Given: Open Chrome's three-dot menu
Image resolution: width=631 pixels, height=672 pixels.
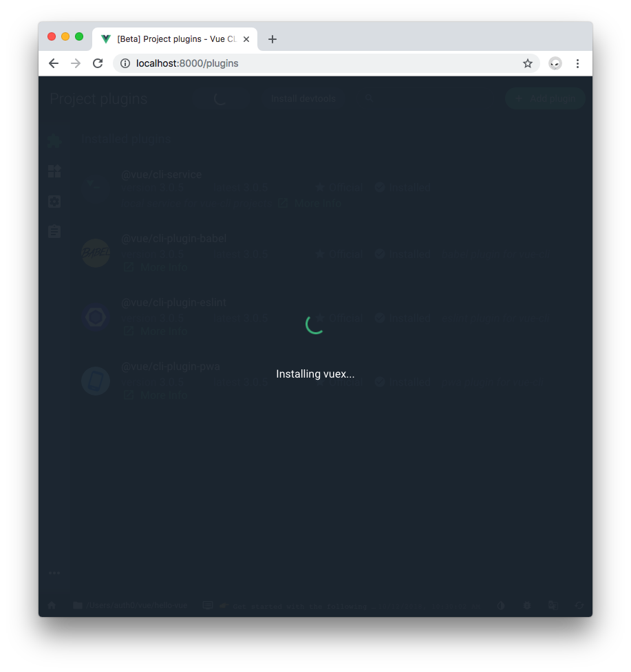Looking at the screenshot, I should tap(577, 63).
